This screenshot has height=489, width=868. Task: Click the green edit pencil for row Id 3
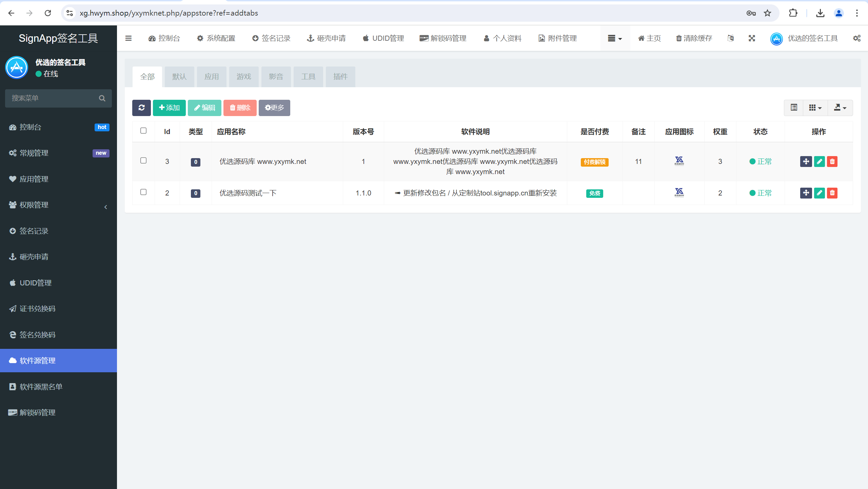[820, 162]
